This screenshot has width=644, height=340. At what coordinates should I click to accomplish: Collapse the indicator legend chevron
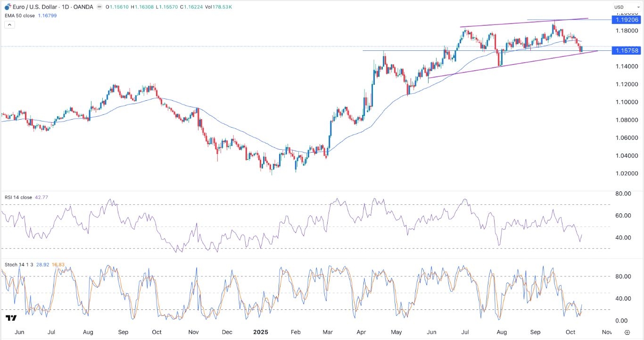tap(9, 24)
